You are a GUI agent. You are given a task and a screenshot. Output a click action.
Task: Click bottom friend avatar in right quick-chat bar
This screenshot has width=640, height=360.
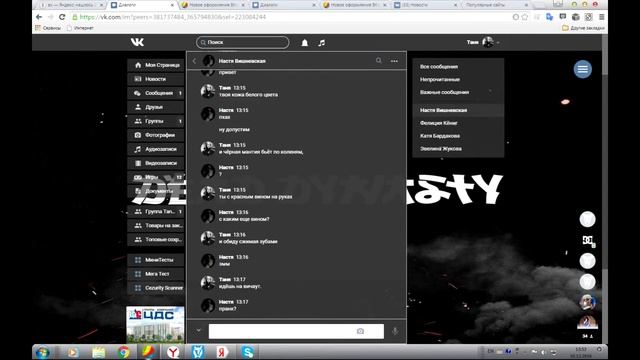click(x=587, y=322)
